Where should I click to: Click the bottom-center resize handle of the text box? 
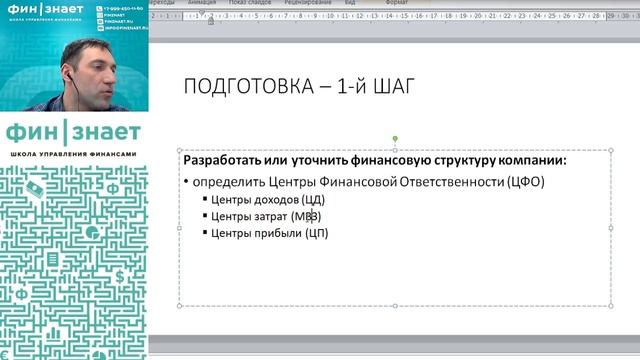(x=395, y=306)
